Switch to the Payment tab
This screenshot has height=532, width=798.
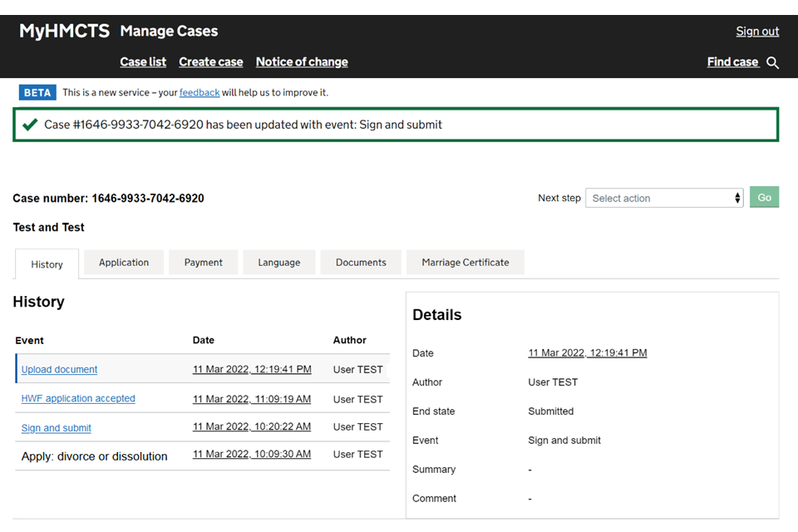tap(204, 263)
